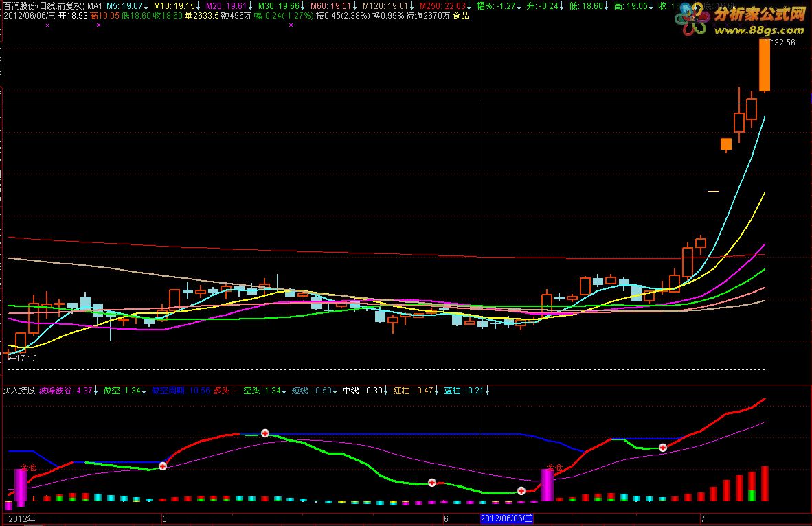Select the M120: 19.61 moving average label
The height and width of the screenshot is (526, 812).
(385, 5)
